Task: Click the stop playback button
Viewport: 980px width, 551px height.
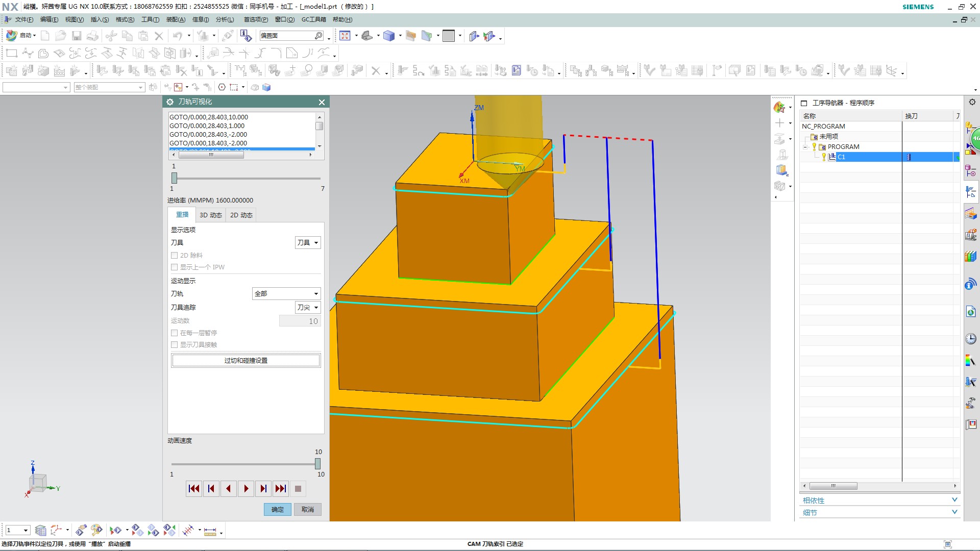Action: 298,489
